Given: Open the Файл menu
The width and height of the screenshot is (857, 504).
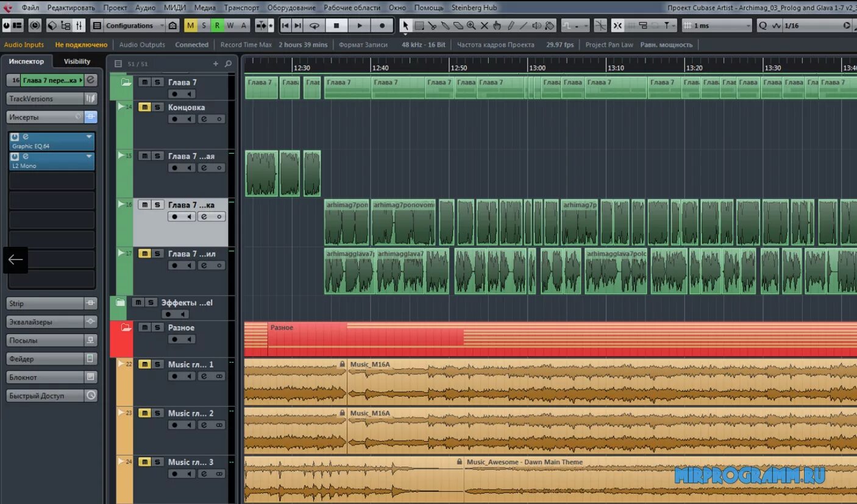Looking at the screenshot, I should pos(30,8).
